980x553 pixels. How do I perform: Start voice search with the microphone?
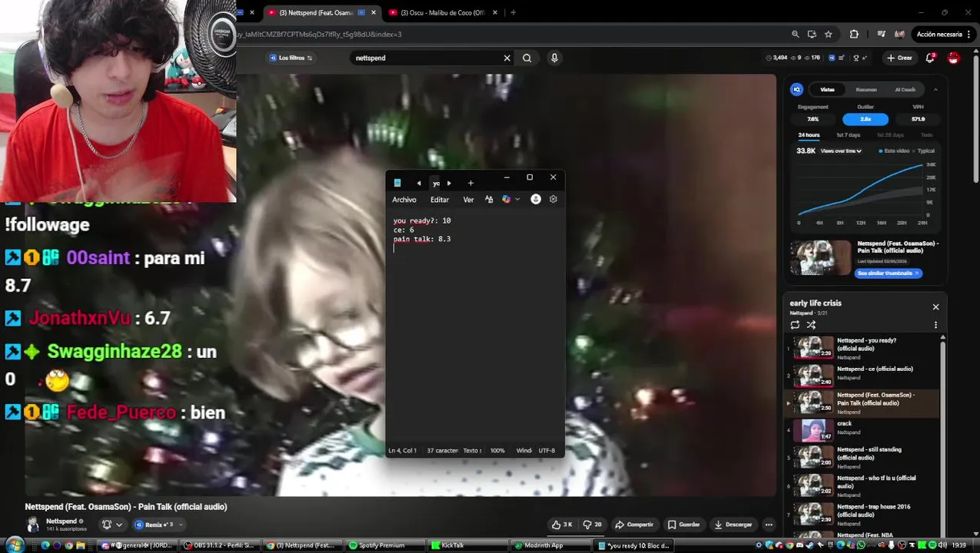(x=554, y=58)
